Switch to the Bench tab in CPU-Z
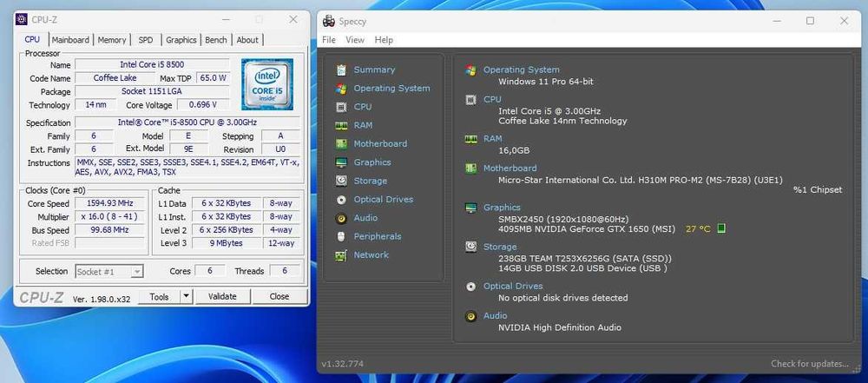The height and width of the screenshot is (383, 868). (x=216, y=40)
